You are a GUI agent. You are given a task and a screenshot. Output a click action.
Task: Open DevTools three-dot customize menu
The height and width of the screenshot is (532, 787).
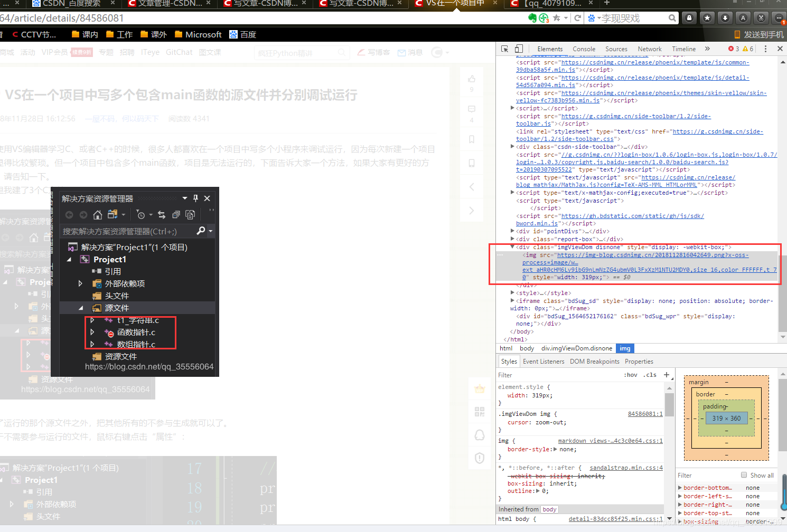[766, 49]
